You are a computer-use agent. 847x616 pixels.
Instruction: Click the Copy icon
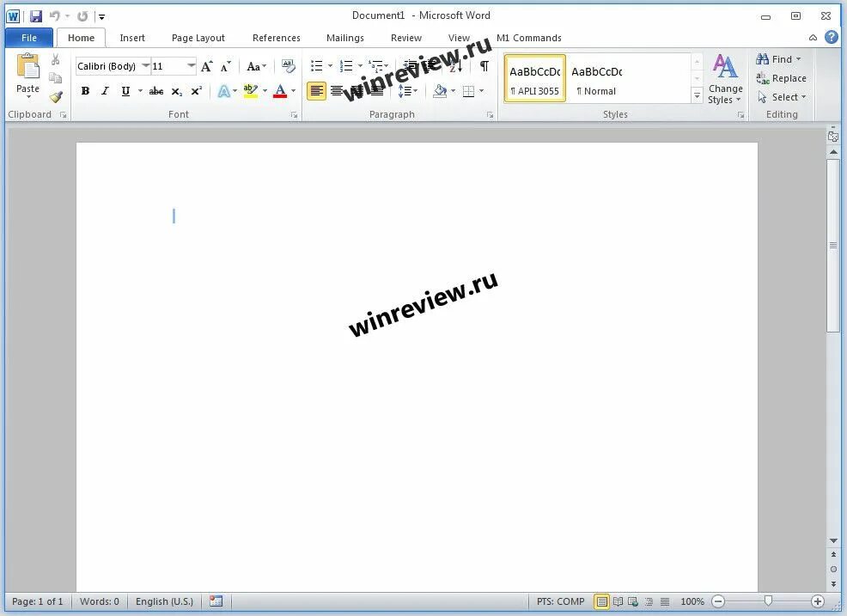(x=56, y=78)
